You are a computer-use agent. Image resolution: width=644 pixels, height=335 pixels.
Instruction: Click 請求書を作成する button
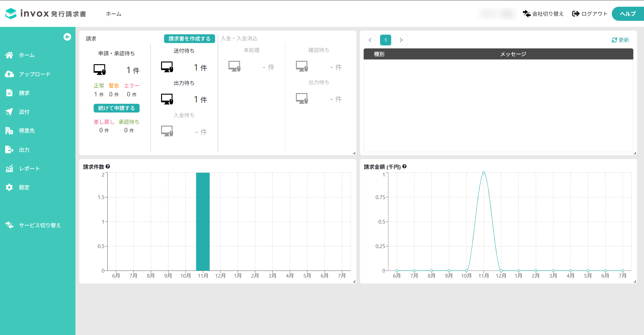coord(190,39)
